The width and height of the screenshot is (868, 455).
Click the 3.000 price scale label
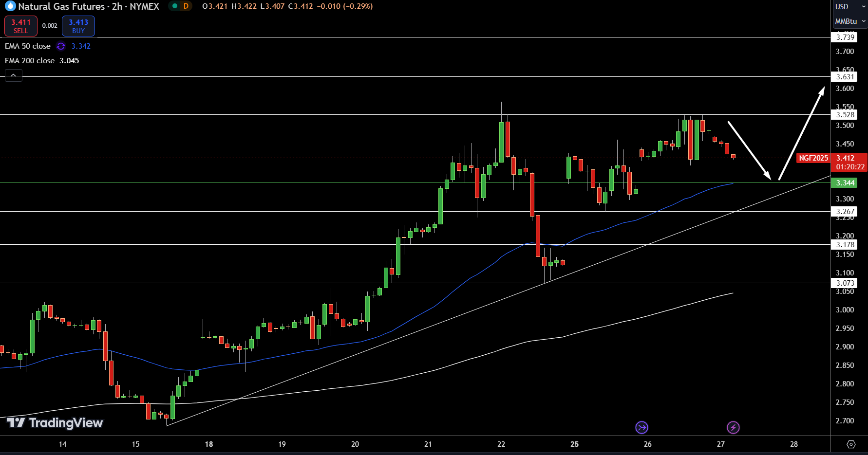click(x=845, y=310)
